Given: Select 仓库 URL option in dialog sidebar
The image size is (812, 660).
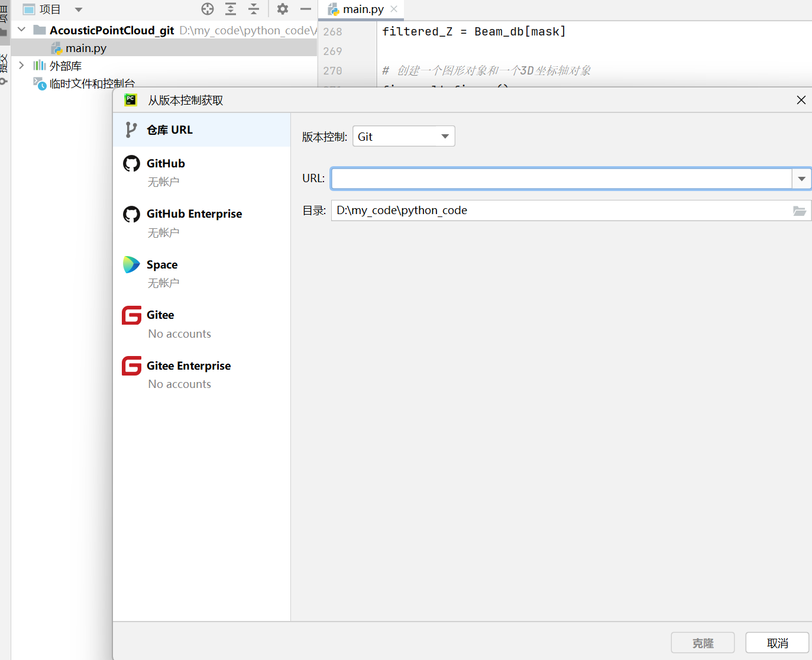Looking at the screenshot, I should click(x=202, y=130).
